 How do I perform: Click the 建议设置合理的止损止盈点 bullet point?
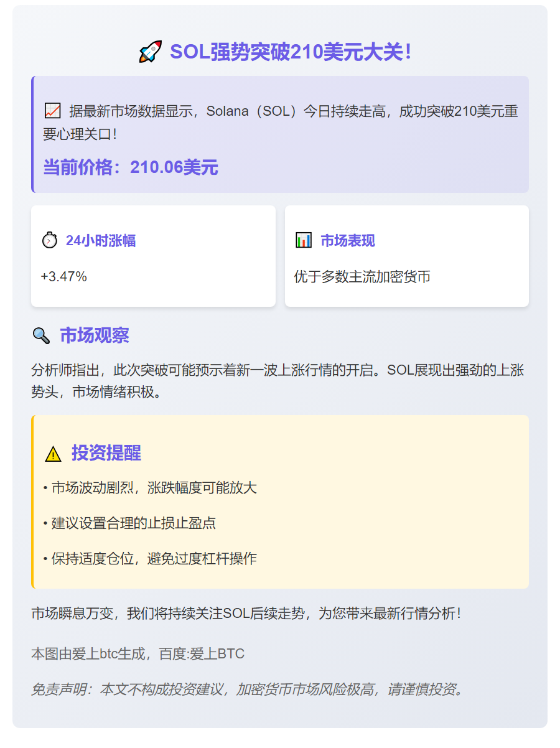129,523
